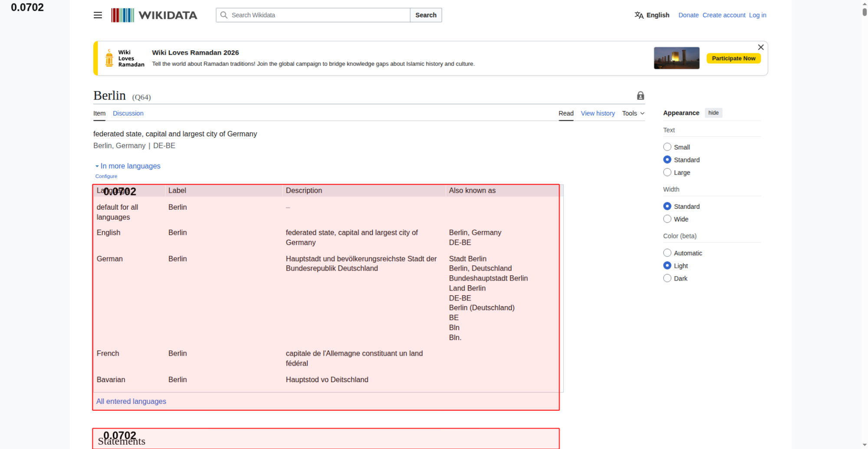Click the Participate Now button
The width and height of the screenshot is (868, 449).
point(733,58)
